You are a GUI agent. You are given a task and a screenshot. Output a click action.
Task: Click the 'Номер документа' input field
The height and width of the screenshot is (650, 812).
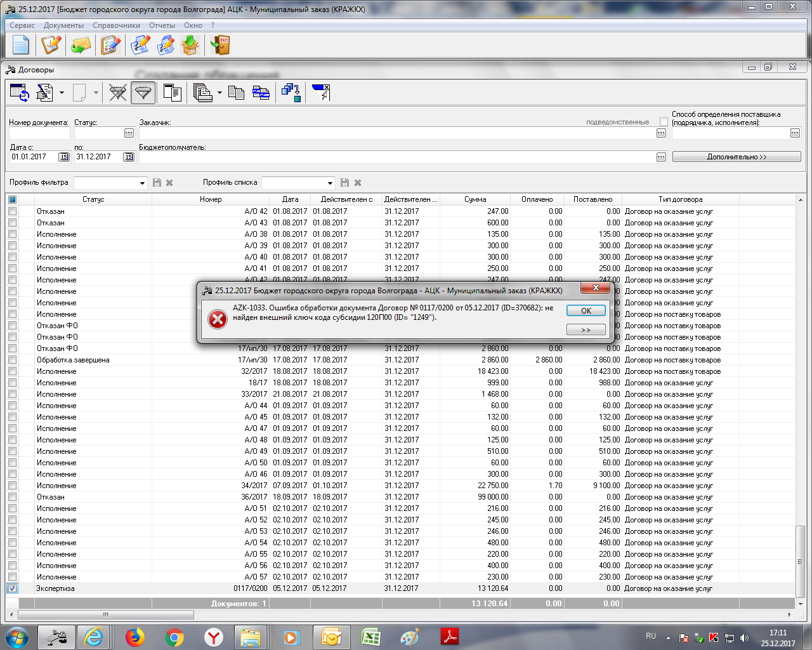[39, 133]
